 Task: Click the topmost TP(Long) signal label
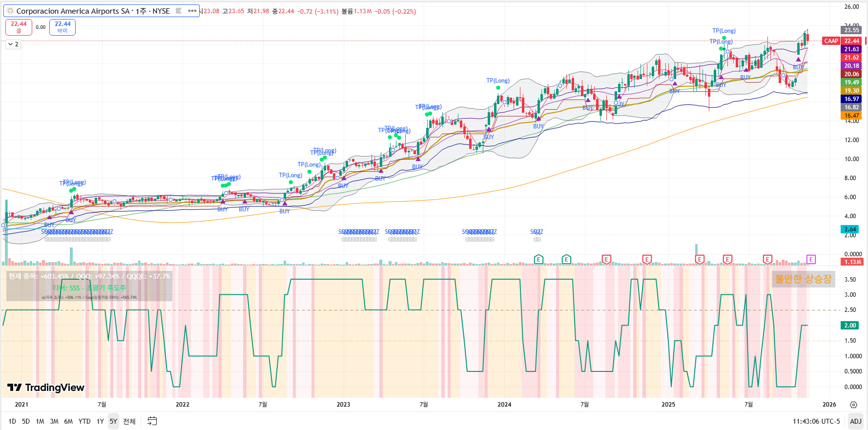(723, 31)
